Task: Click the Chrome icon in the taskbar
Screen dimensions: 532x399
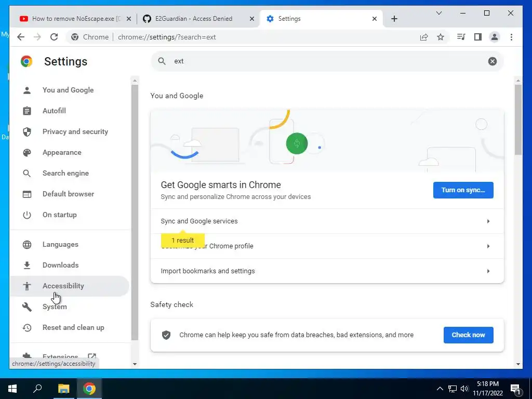Action: 89,389
